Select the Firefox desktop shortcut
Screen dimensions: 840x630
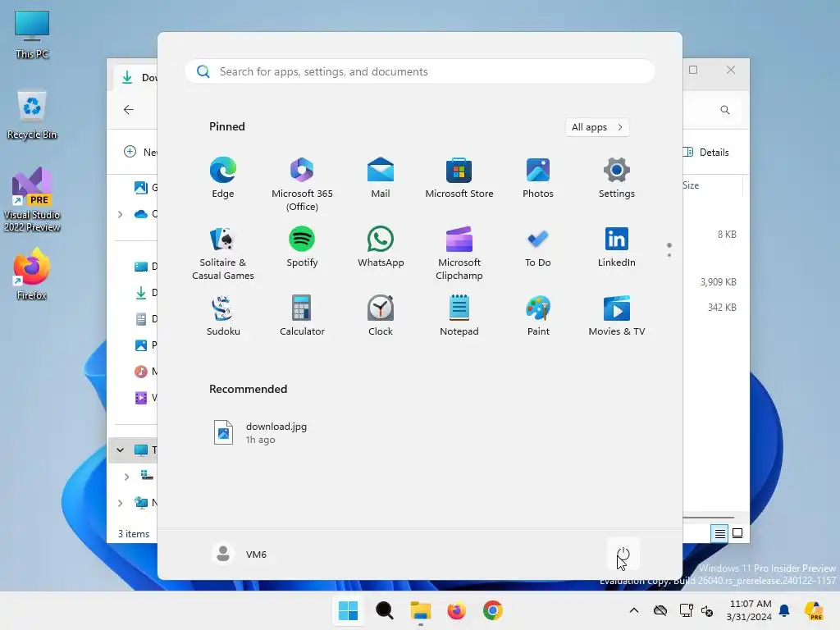click(32, 274)
